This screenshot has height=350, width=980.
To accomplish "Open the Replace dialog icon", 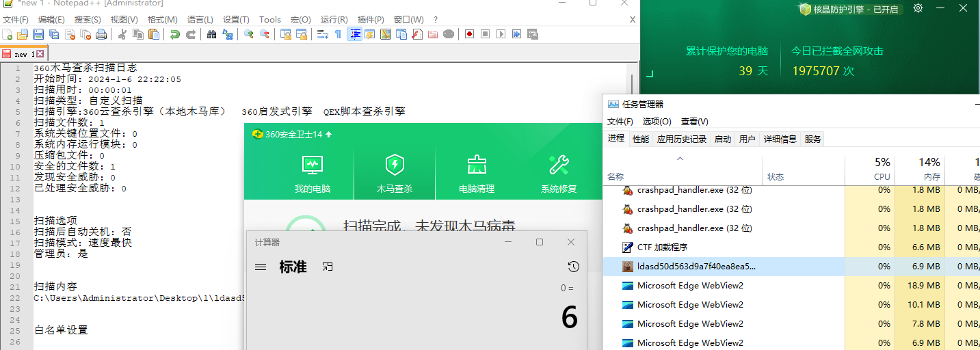I will [x=226, y=34].
